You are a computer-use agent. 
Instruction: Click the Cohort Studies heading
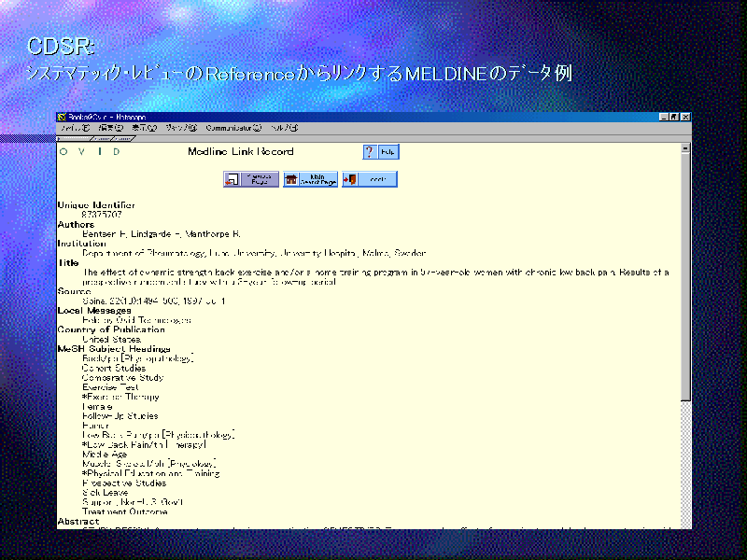(114, 368)
